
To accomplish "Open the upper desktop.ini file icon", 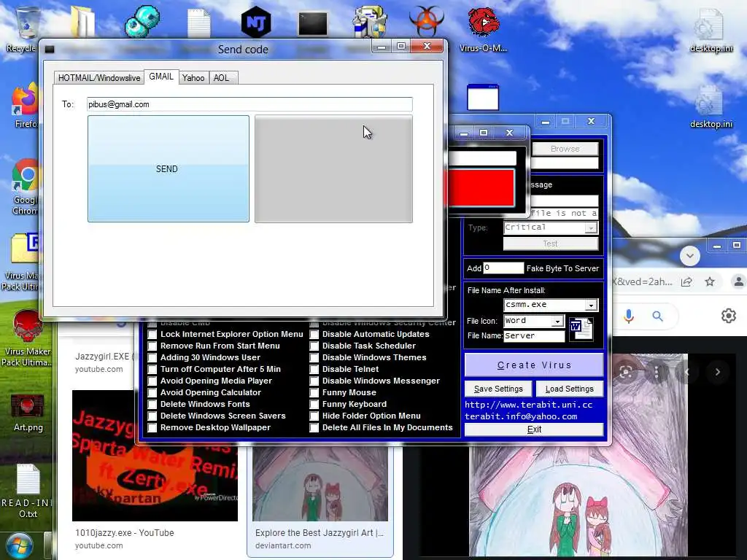I will 711,26.
